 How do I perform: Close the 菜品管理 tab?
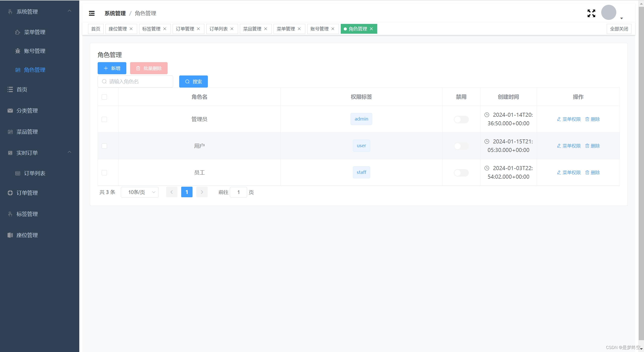click(x=266, y=29)
